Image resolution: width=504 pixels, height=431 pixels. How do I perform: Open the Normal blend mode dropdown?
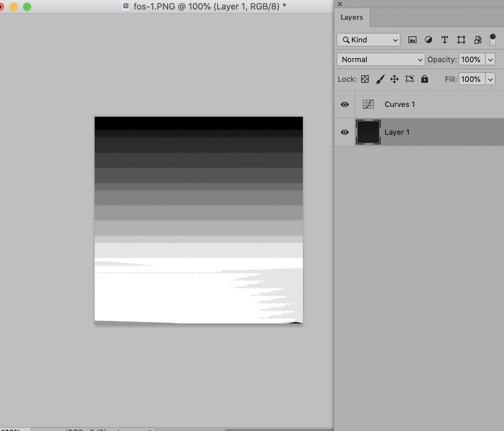tap(380, 59)
